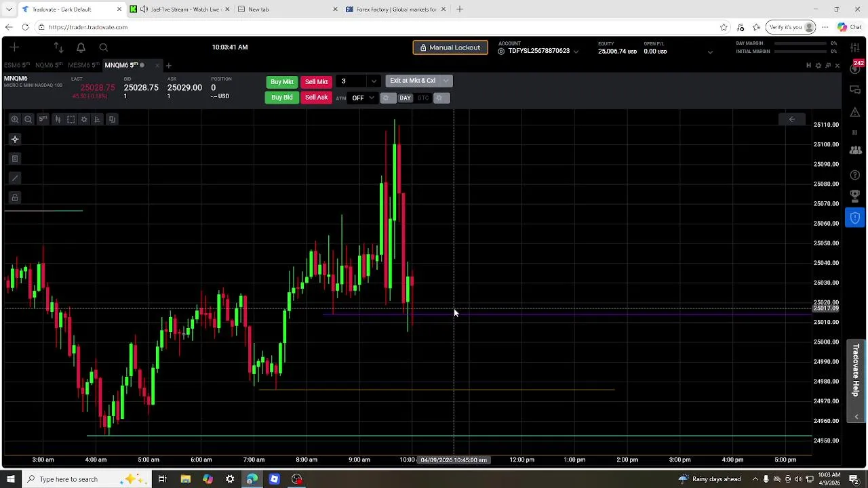The height and width of the screenshot is (488, 868).
Task: Click the browser address bar URL
Action: click(88, 27)
